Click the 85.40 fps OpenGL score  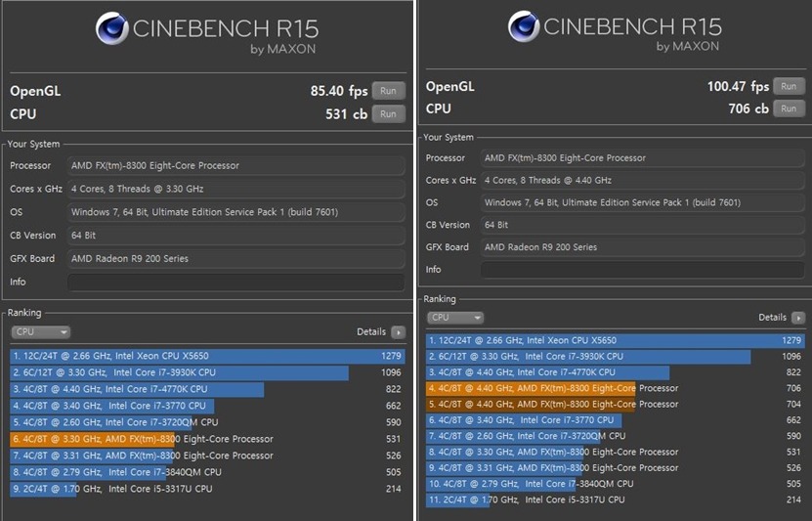pyautogui.click(x=339, y=91)
